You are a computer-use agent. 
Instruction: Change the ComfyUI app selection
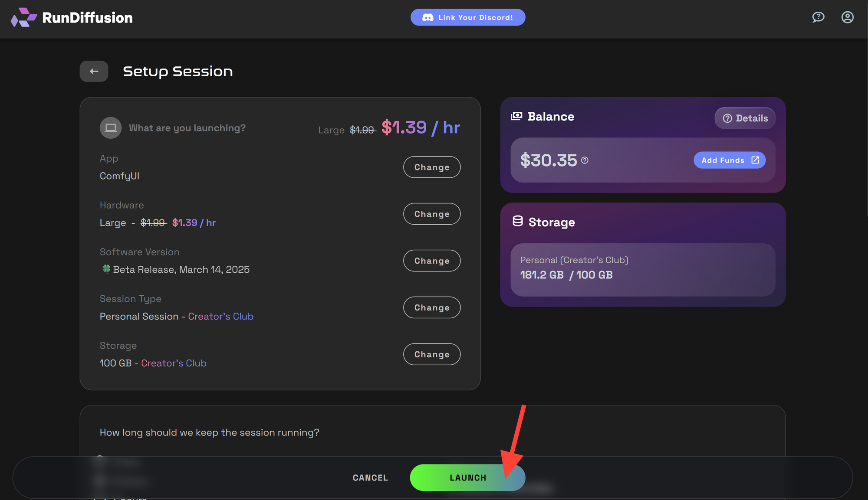tap(432, 167)
